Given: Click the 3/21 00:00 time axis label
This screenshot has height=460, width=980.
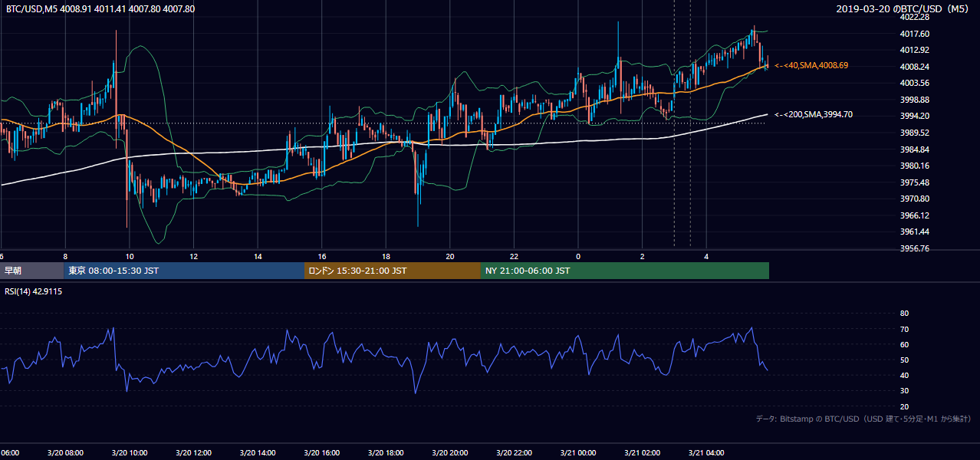Looking at the screenshot, I should pyautogui.click(x=577, y=453).
